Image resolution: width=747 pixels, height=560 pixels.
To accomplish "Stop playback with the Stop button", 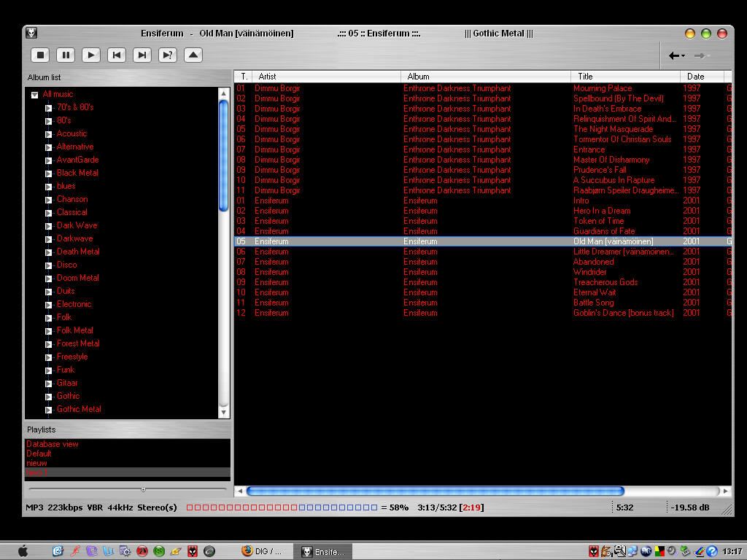I will 41,55.
